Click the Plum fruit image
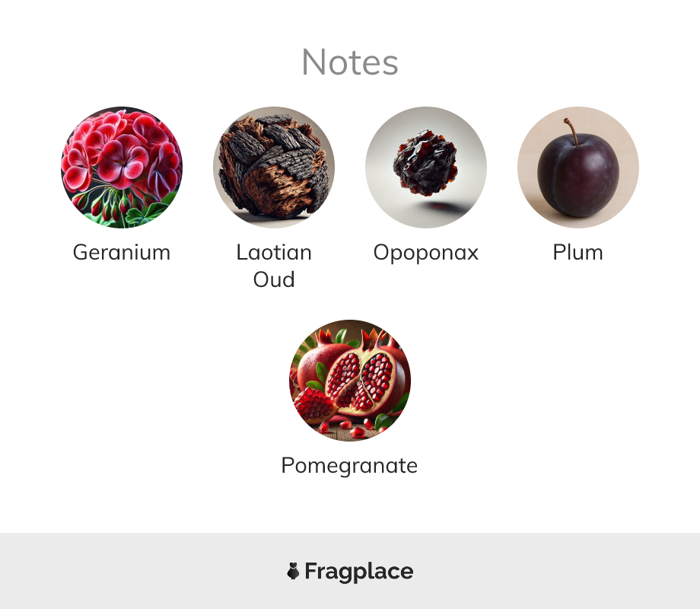Image resolution: width=700 pixels, height=609 pixels. (x=578, y=167)
